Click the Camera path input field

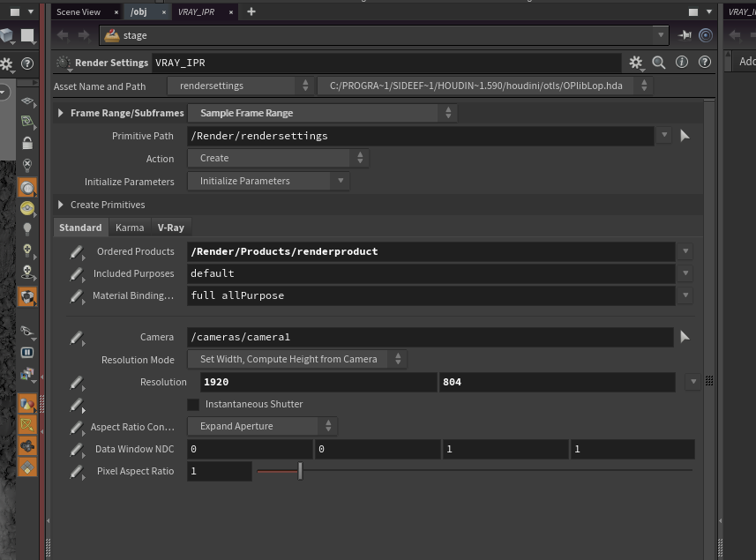pos(430,337)
